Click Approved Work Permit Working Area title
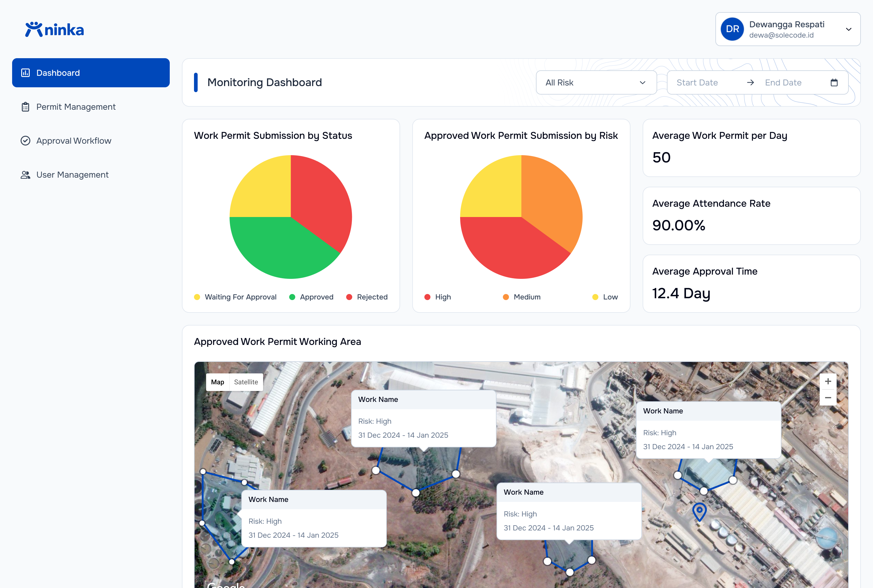The width and height of the screenshot is (873, 588). point(277,342)
